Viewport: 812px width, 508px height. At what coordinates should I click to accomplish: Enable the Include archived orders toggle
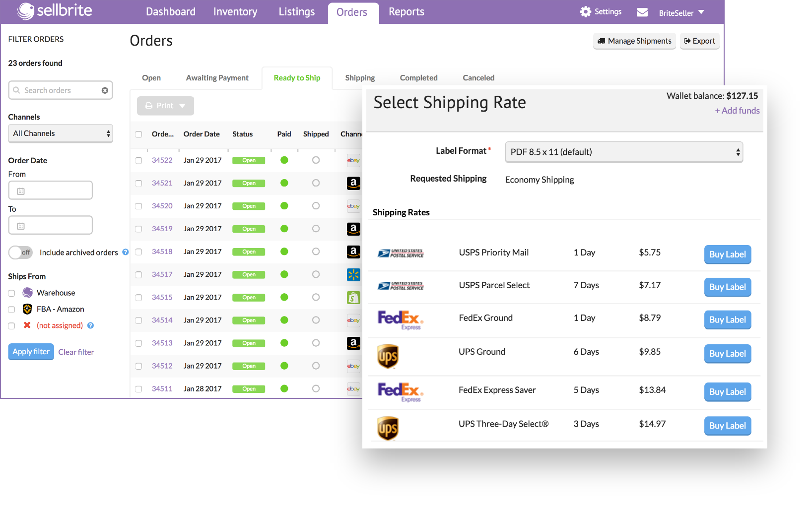point(20,253)
